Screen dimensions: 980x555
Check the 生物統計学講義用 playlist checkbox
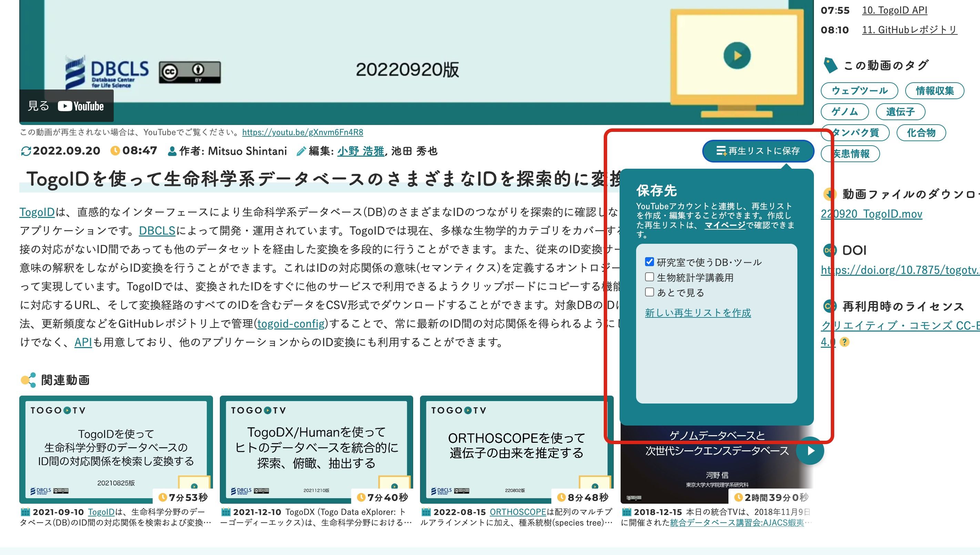coord(649,277)
